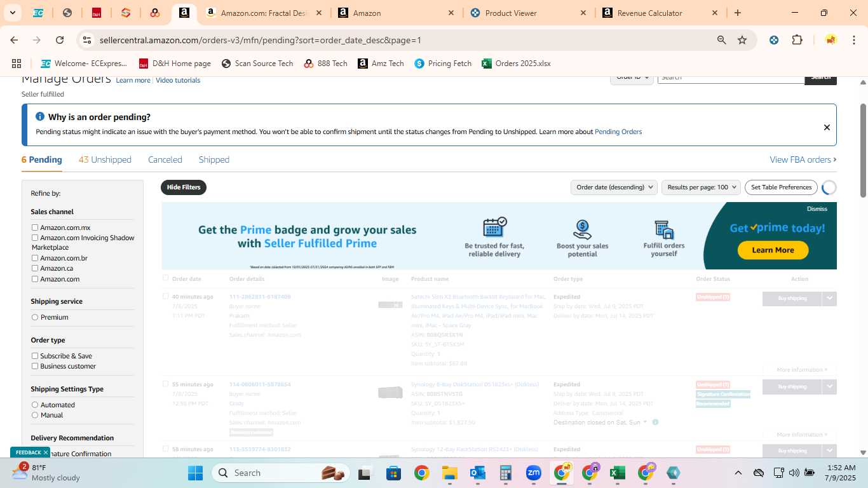Reload the page with refresh icon
The image size is (868, 488).
[60, 40]
